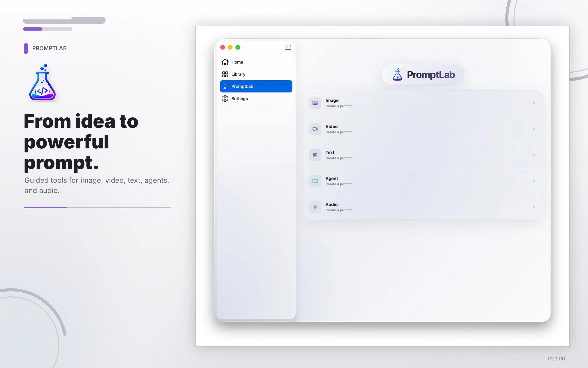Choose the Agent prompt type
The height and width of the screenshot is (368, 588).
coord(423,181)
